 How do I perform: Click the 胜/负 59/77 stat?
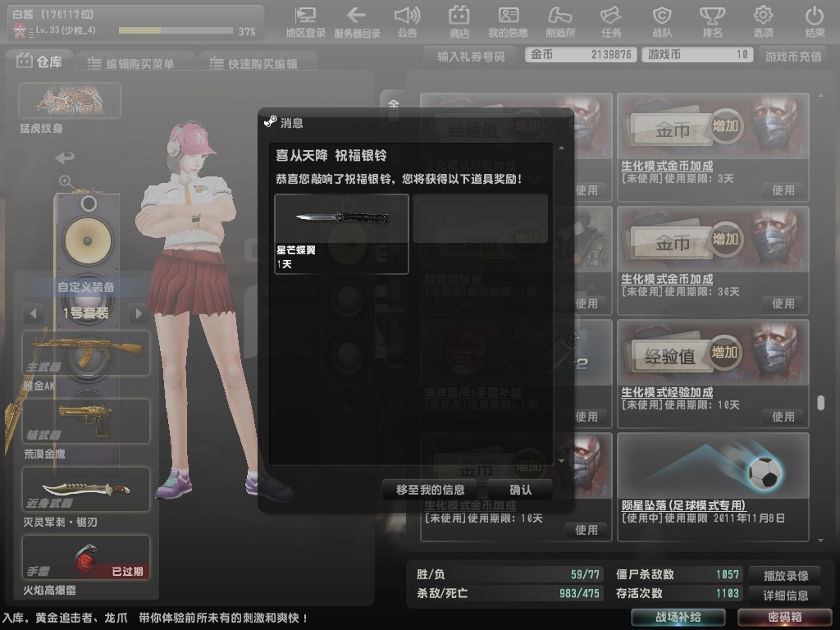click(508, 574)
